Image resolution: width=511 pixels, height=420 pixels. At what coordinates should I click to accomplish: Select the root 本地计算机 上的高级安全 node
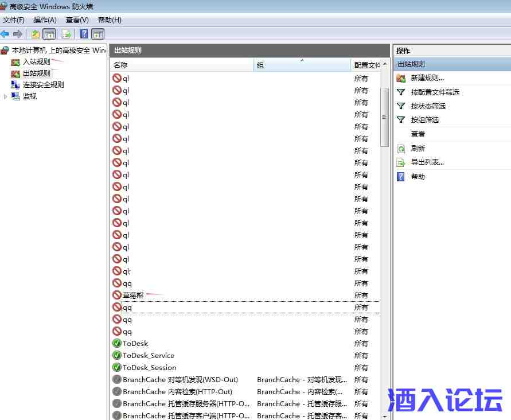coord(59,50)
